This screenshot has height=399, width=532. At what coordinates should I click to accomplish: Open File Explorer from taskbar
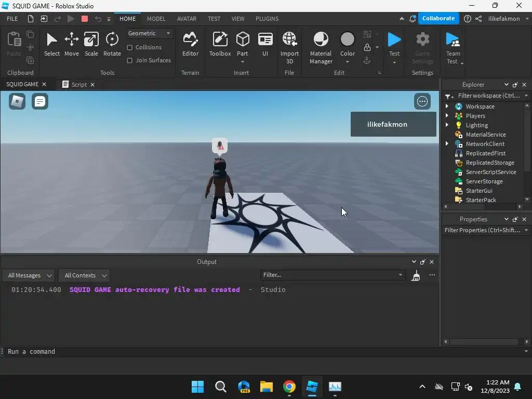point(267,387)
